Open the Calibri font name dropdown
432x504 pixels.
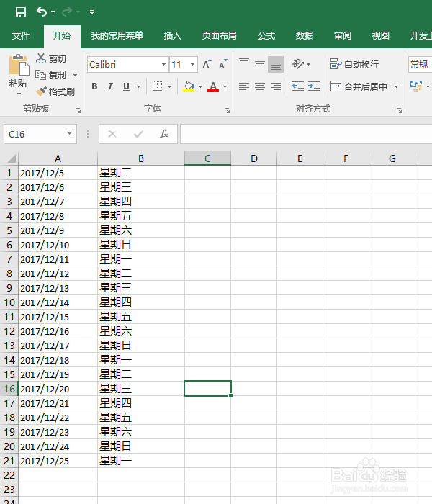pos(163,64)
